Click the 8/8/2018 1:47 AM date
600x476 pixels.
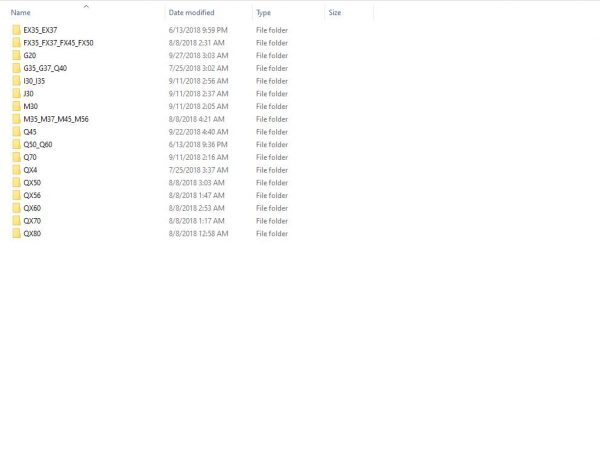tap(197, 195)
